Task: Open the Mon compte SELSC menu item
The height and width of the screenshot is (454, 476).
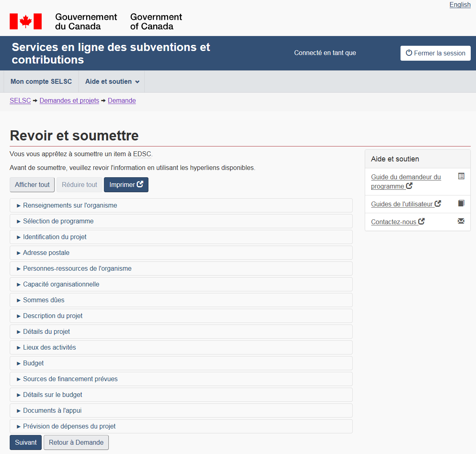Action: [41, 81]
